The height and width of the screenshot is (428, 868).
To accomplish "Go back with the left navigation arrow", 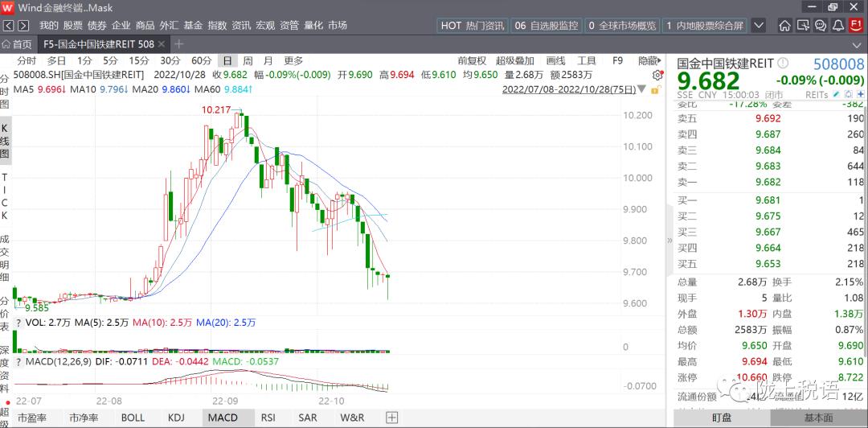I will pos(8,26).
